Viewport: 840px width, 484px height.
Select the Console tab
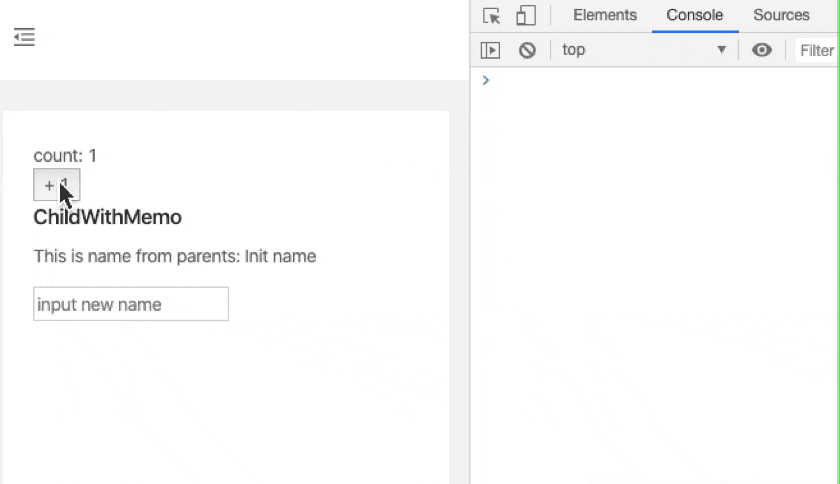695,15
